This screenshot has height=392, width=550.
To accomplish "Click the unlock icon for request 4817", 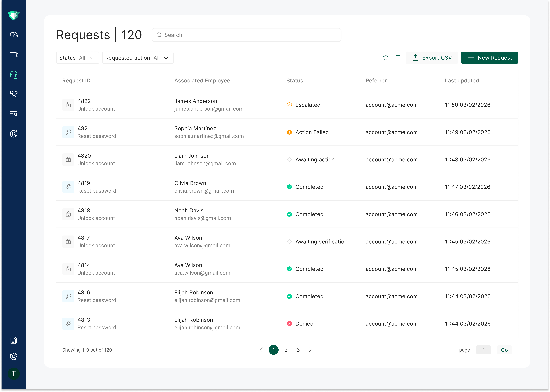I will coord(68,242).
